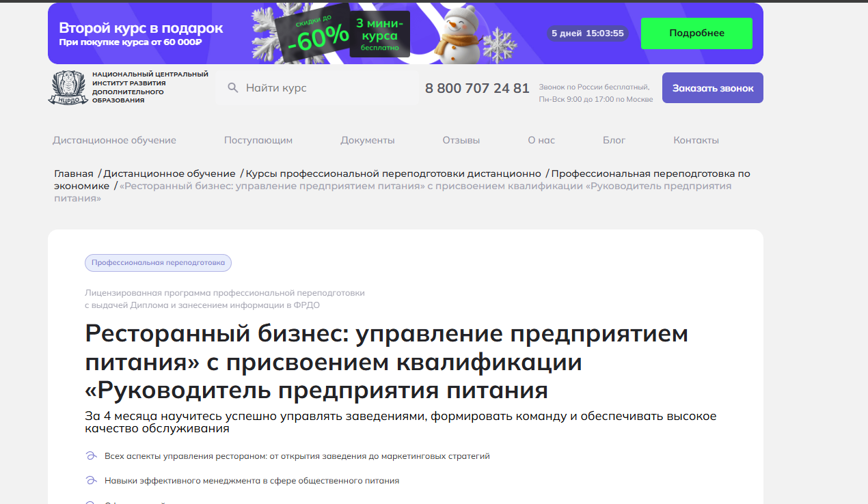Open the Дистанционное обучение menu
This screenshot has width=868, height=504.
[x=114, y=140]
